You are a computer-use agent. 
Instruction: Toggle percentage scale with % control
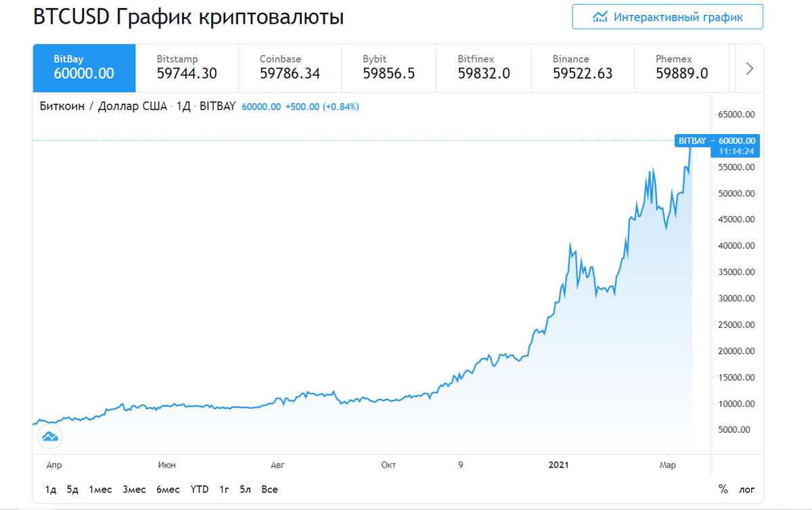tap(723, 488)
